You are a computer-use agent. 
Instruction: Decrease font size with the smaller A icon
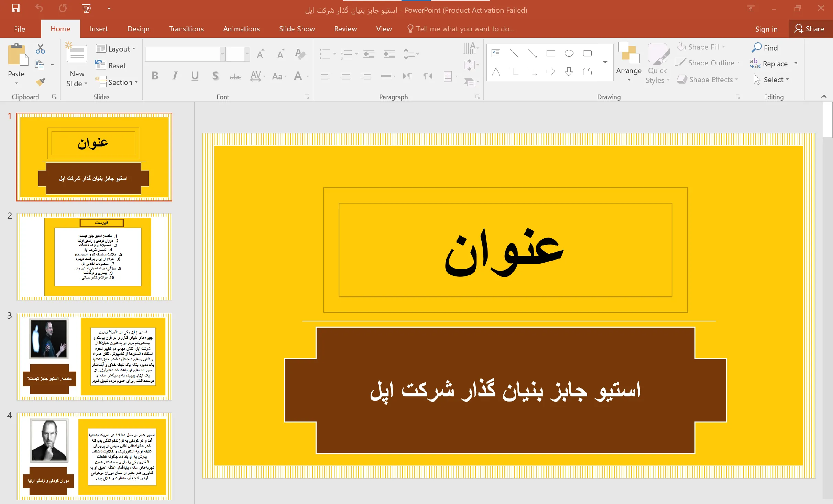[281, 54]
